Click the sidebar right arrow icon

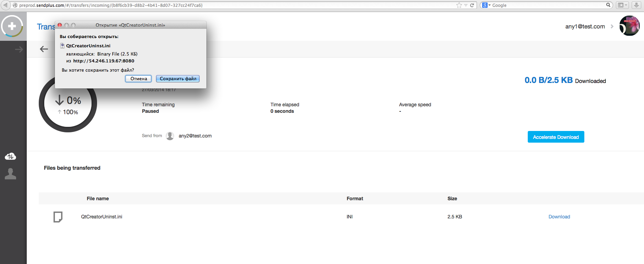[19, 49]
